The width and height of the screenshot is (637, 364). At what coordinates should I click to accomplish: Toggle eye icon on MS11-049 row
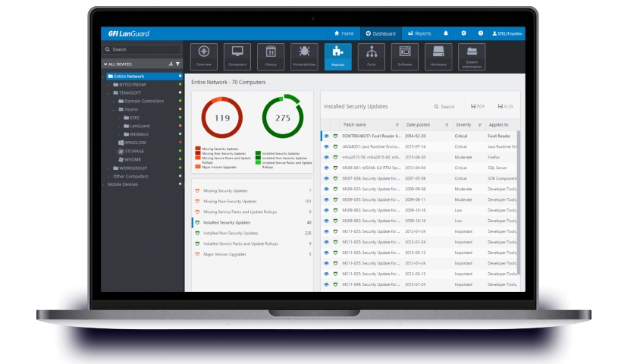coord(326,284)
